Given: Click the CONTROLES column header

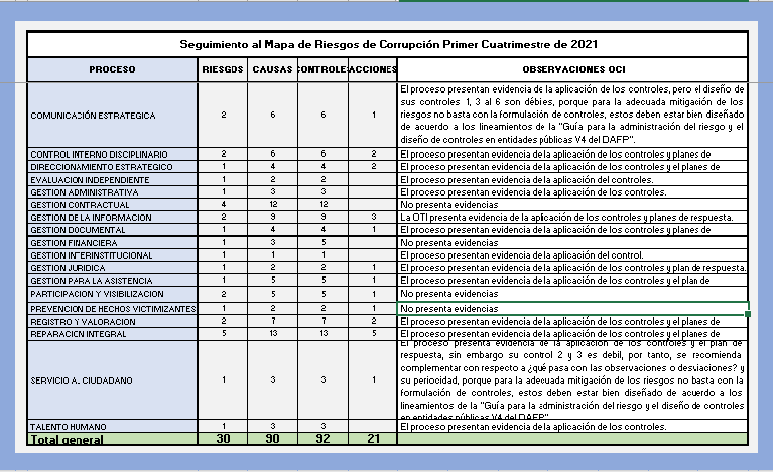Looking at the screenshot, I should (x=323, y=70).
